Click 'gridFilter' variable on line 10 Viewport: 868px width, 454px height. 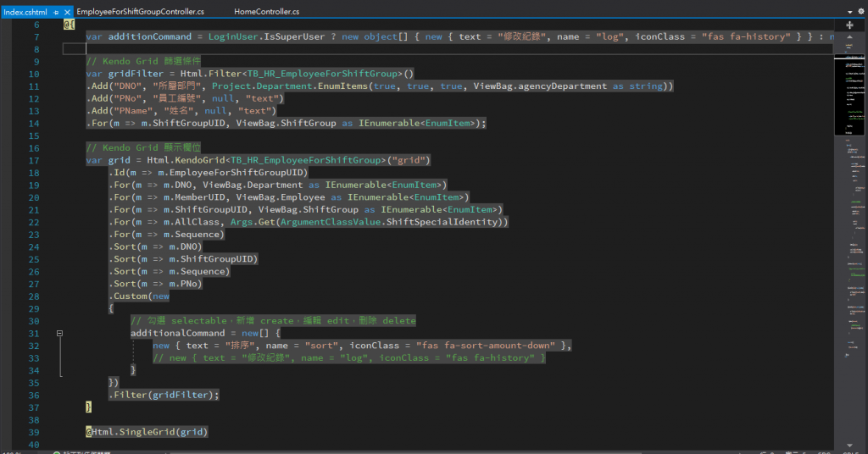pyautogui.click(x=136, y=74)
